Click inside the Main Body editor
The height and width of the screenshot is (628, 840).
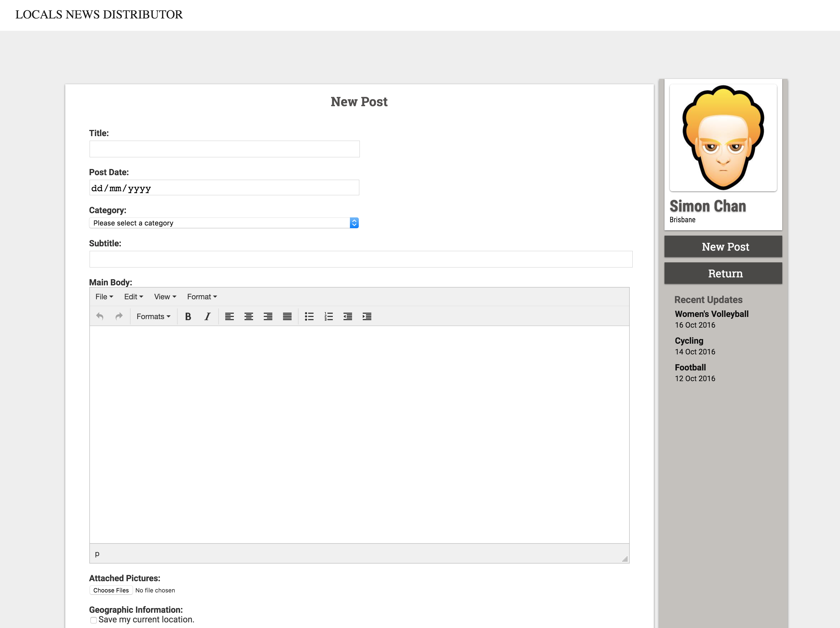[x=359, y=434]
